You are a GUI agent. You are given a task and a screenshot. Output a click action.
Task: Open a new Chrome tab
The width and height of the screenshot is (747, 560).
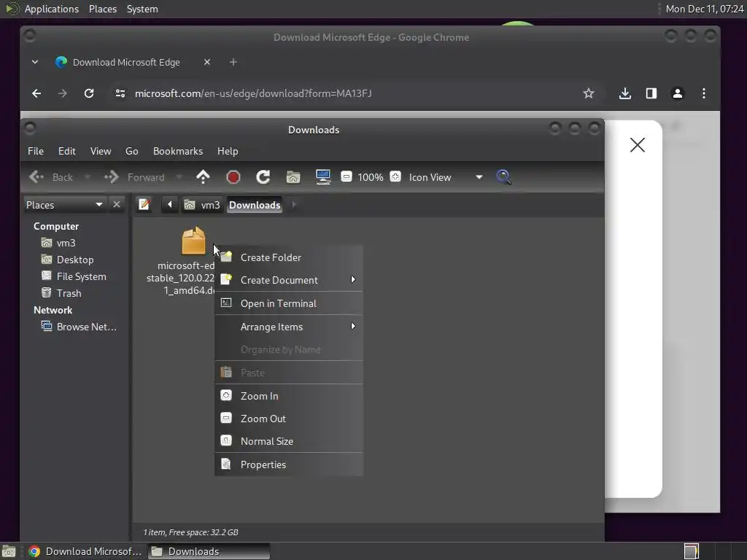pyautogui.click(x=233, y=62)
